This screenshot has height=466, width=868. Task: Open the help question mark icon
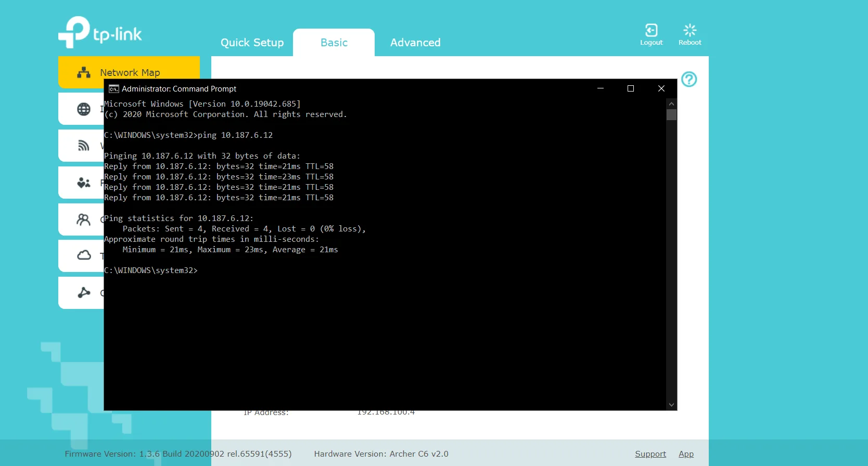click(689, 79)
